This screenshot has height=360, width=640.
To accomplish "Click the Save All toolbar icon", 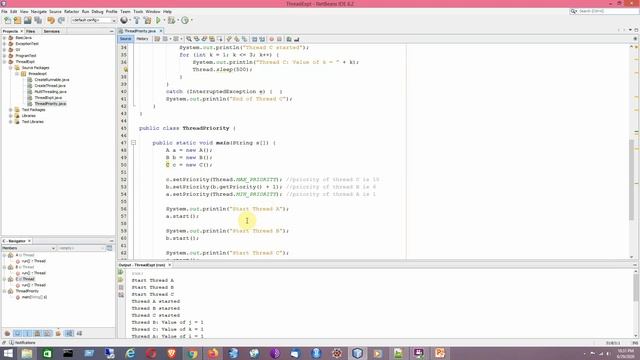I will tap(38, 20).
